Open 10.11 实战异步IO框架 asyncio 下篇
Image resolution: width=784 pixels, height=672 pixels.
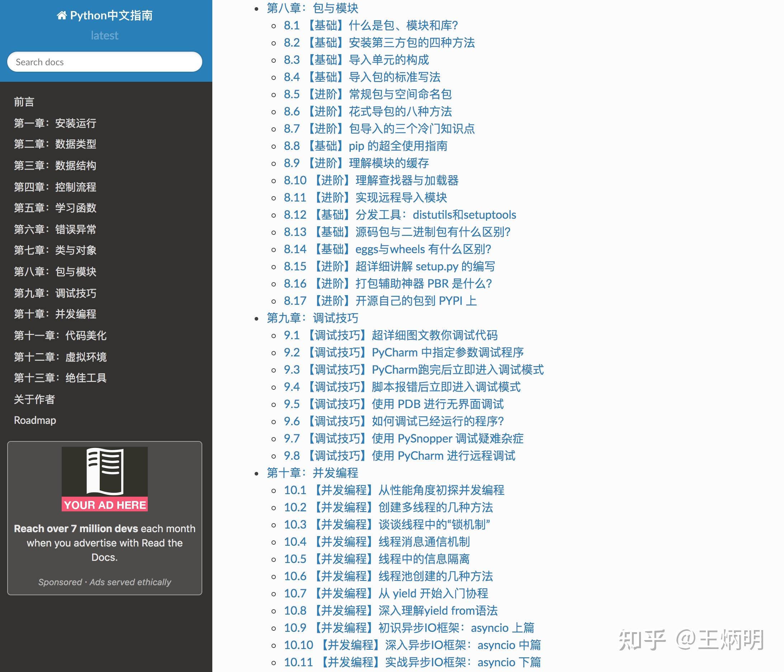(x=412, y=662)
